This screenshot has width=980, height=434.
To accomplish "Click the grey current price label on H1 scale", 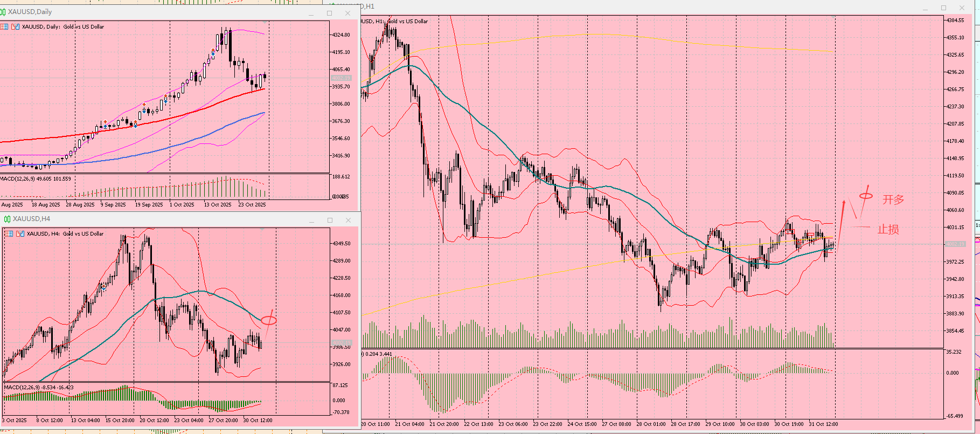I will (955, 244).
